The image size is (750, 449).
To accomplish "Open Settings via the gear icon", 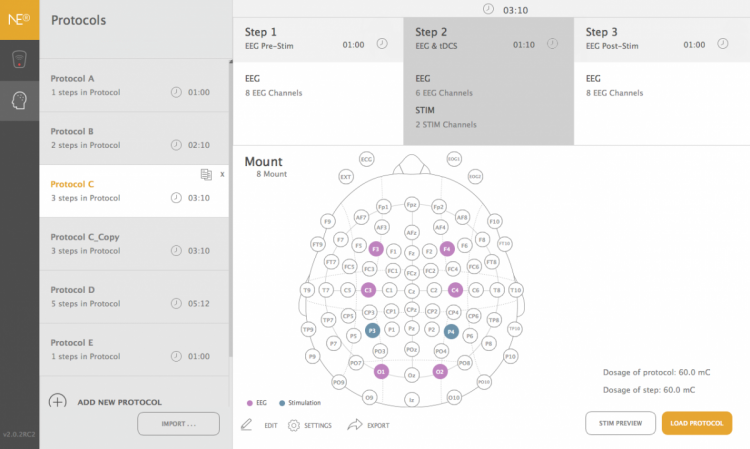I will coord(294,425).
